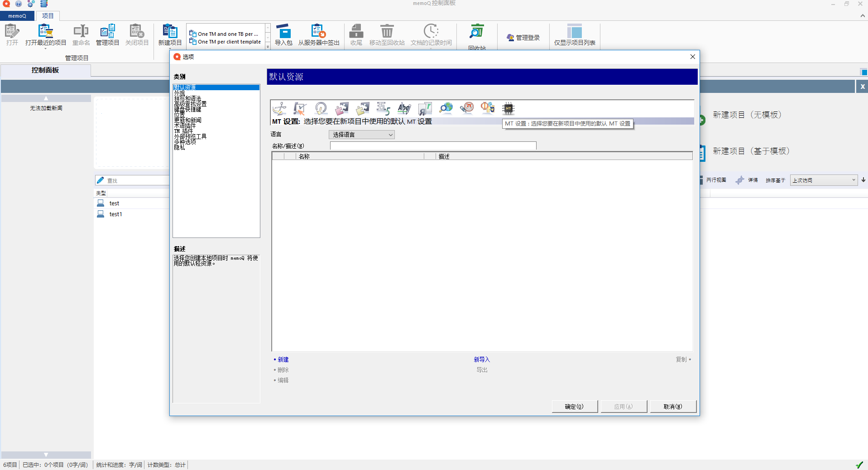Image resolution: width=868 pixels, height=470 pixels.
Task: Open the scissors segmentation rules resource
Action: click(279, 108)
